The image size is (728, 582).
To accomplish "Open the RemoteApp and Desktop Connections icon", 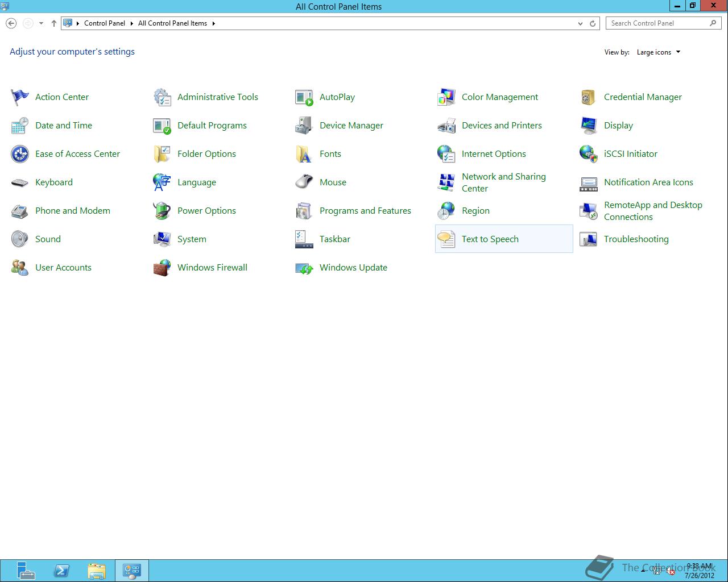I will coord(589,211).
